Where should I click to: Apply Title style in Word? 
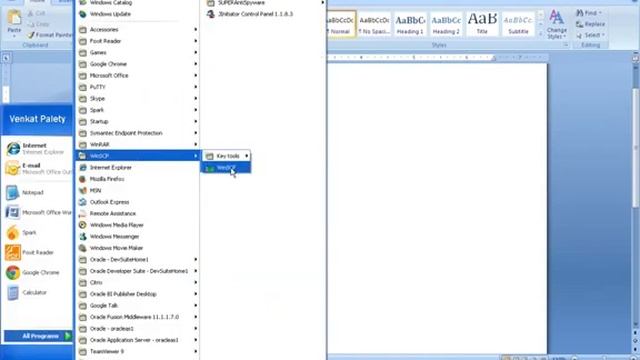[x=482, y=24]
